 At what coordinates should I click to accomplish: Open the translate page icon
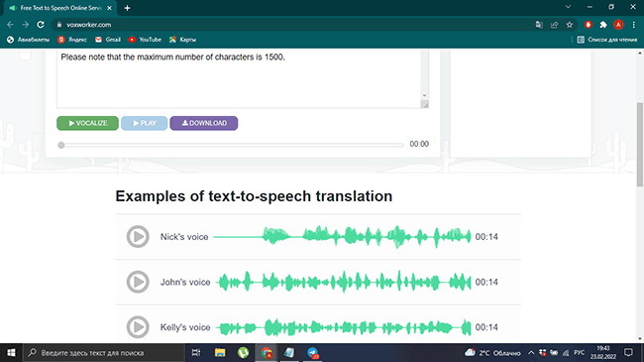click(539, 25)
